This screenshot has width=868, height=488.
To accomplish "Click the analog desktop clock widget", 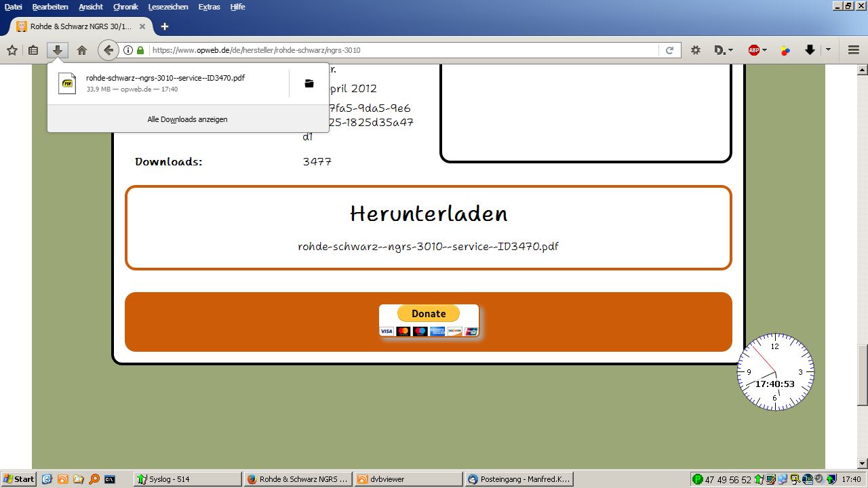I will pyautogui.click(x=775, y=372).
